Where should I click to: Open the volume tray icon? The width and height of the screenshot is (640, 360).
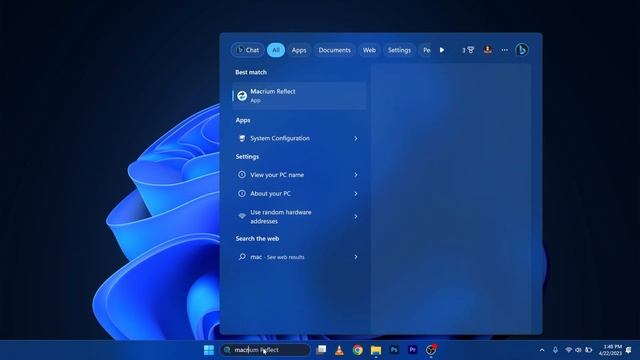point(578,350)
